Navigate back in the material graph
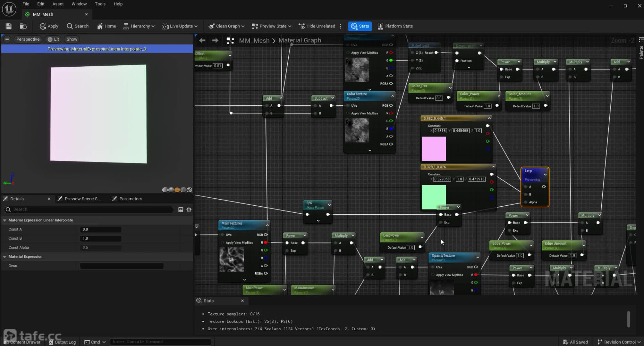The width and height of the screenshot is (644, 346). [202, 40]
